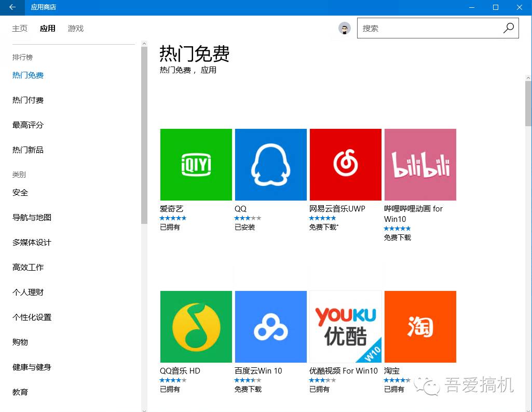The width and height of the screenshot is (532, 412).
Task: Open the 哔哩哔哩动画 for Win10 tile
Action: [420, 164]
